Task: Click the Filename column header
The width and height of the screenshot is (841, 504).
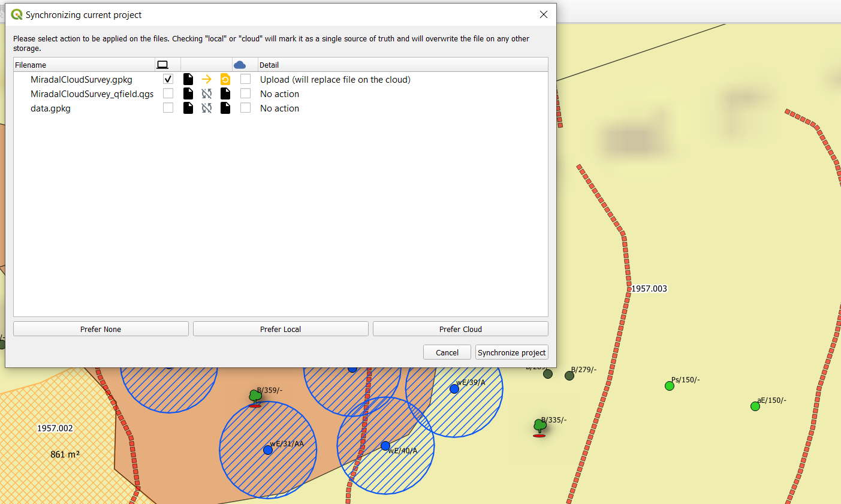Action: point(84,65)
